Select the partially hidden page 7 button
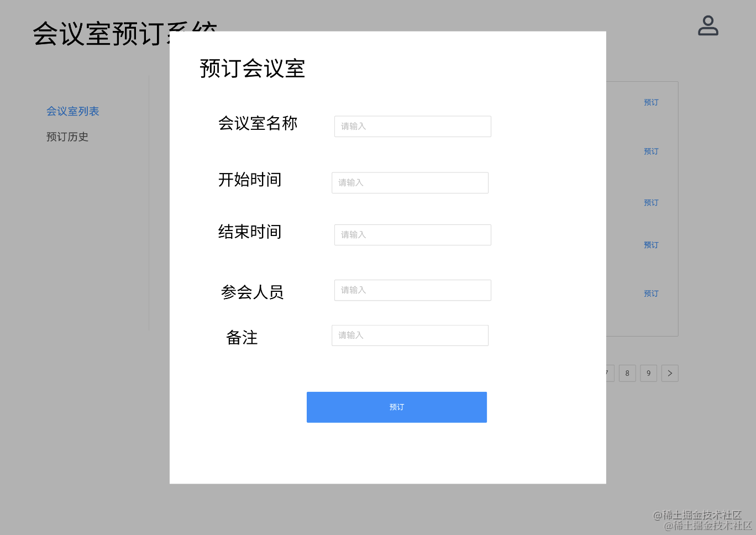The image size is (756, 535). coord(610,373)
